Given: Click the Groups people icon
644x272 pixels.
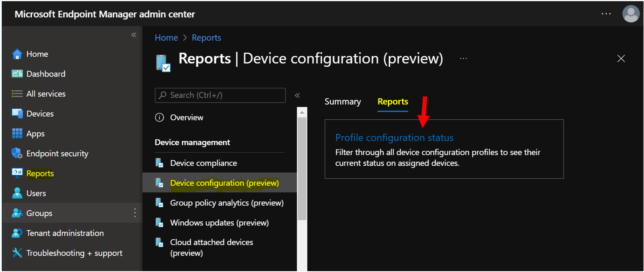Looking at the screenshot, I should pyautogui.click(x=17, y=213).
